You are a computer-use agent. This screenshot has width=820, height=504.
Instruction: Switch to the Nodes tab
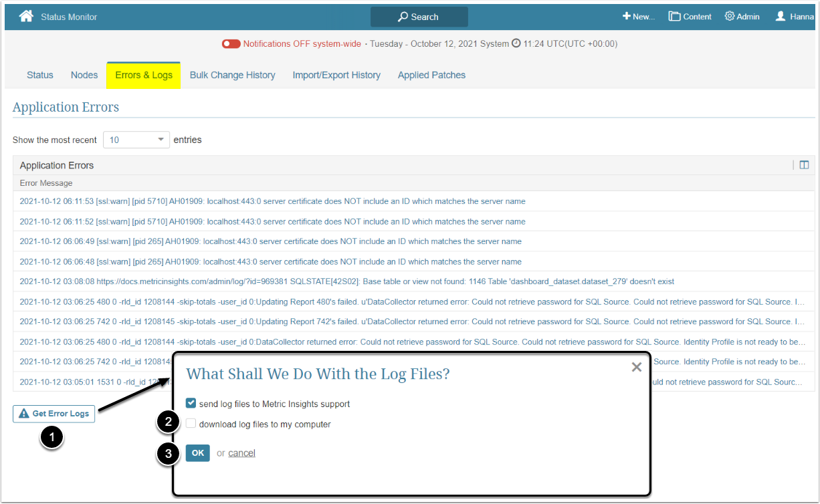[84, 75]
